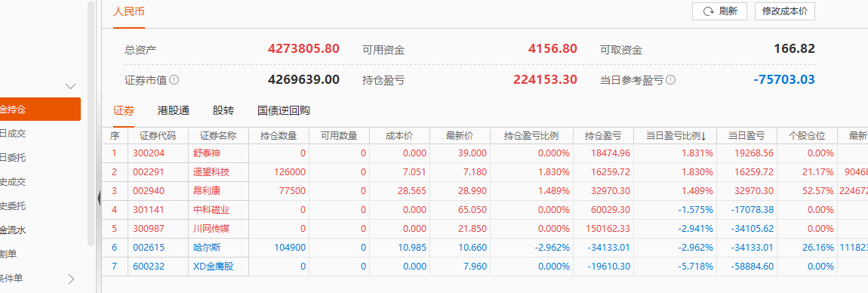Click the info icon beside 当日参考盈亏
868x293 pixels.
point(670,80)
